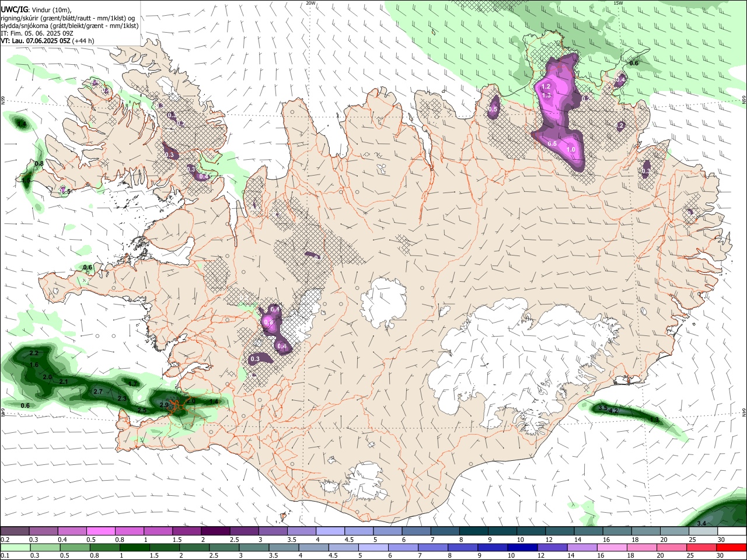The image size is (747, 560).
Task: Click the 1.7 rain value on the map
Action: 133,383
